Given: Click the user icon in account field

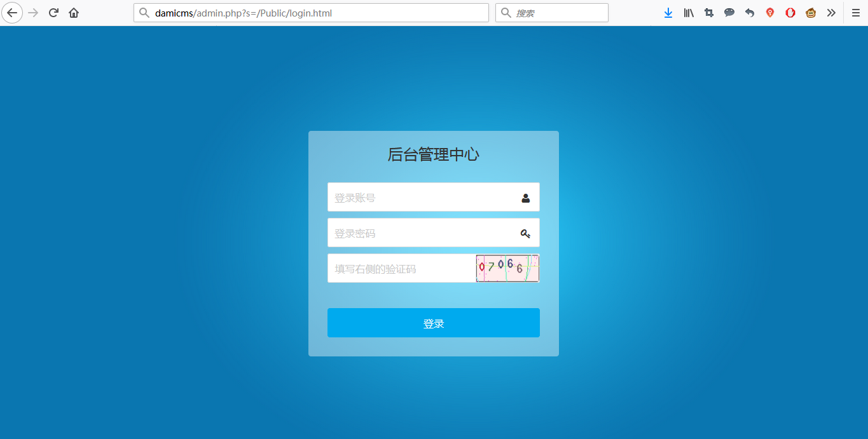Looking at the screenshot, I should (525, 198).
